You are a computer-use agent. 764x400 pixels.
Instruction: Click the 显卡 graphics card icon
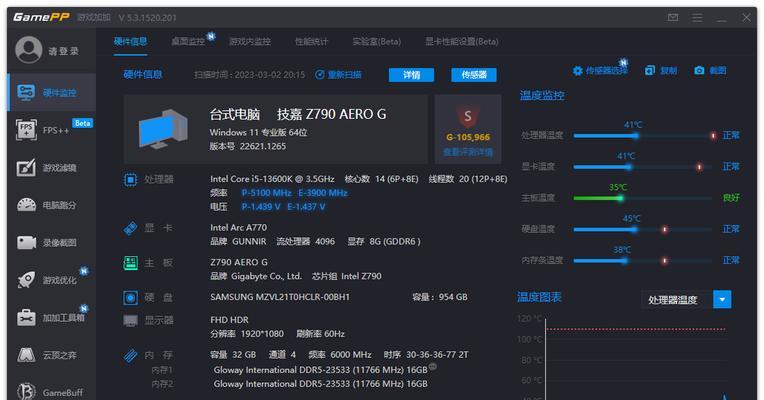(130, 228)
